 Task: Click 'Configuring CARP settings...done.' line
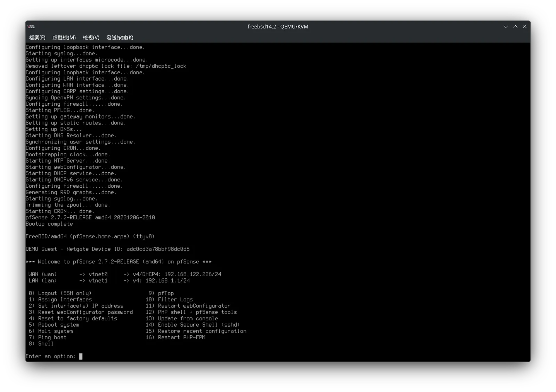click(x=77, y=91)
